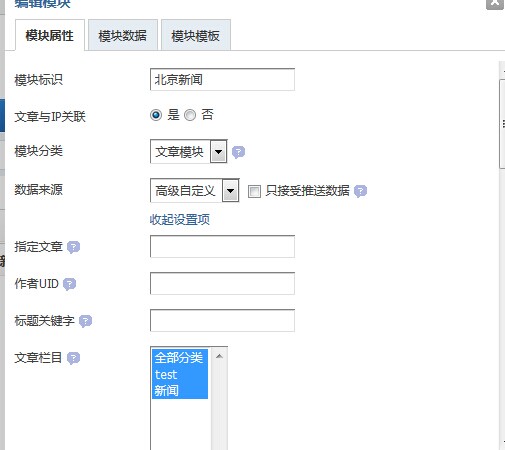This screenshot has width=505, height=450.
Task: Open the 模块分类 dropdown showing 文章模块
Action: [189, 152]
